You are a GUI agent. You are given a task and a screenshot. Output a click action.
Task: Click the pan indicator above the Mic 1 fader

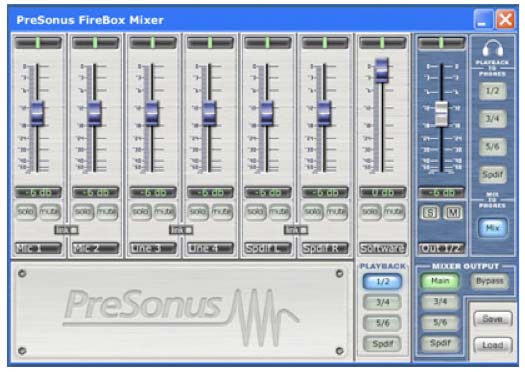pyautogui.click(x=38, y=43)
